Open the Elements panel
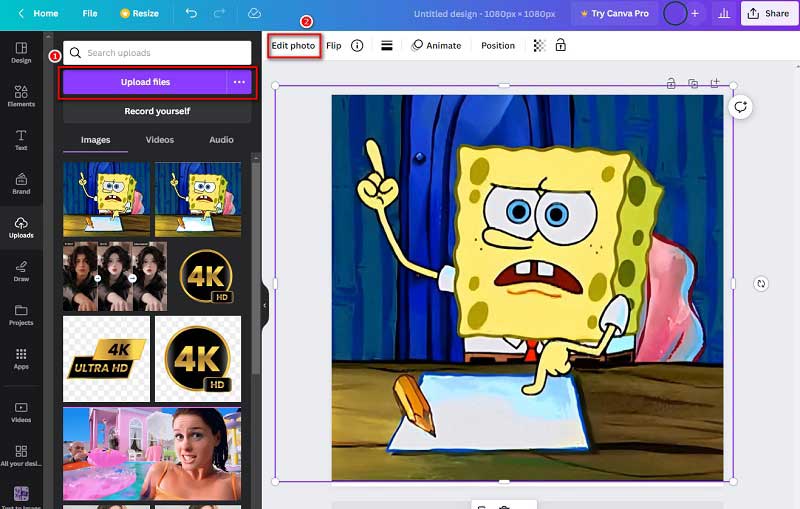 21,96
